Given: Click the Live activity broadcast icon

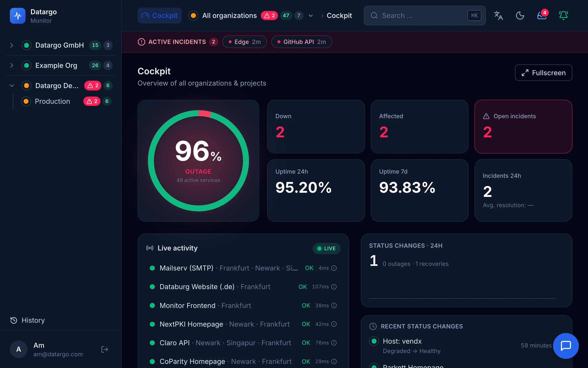Looking at the screenshot, I should (150, 248).
